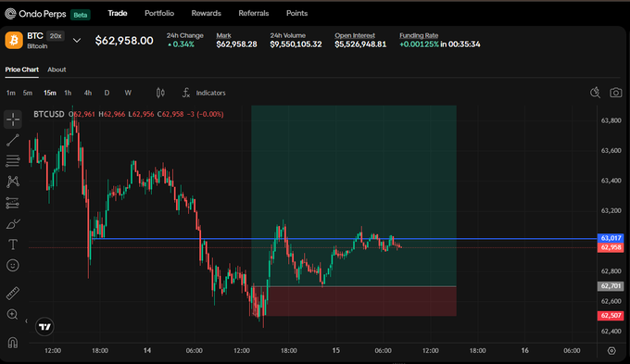Click the blue 63,017 price label
Screen dimensions: 630x364
[611, 238]
